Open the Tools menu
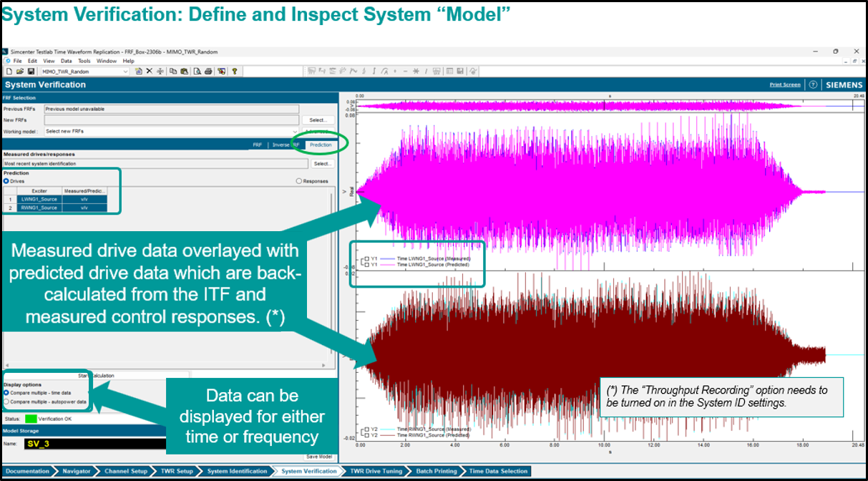This screenshot has width=868, height=481. [84, 61]
